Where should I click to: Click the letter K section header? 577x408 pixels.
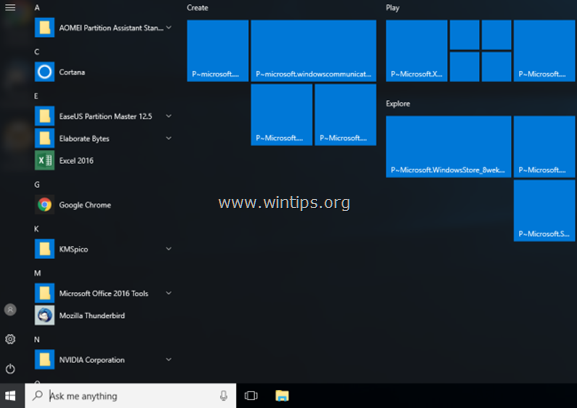[x=36, y=229]
